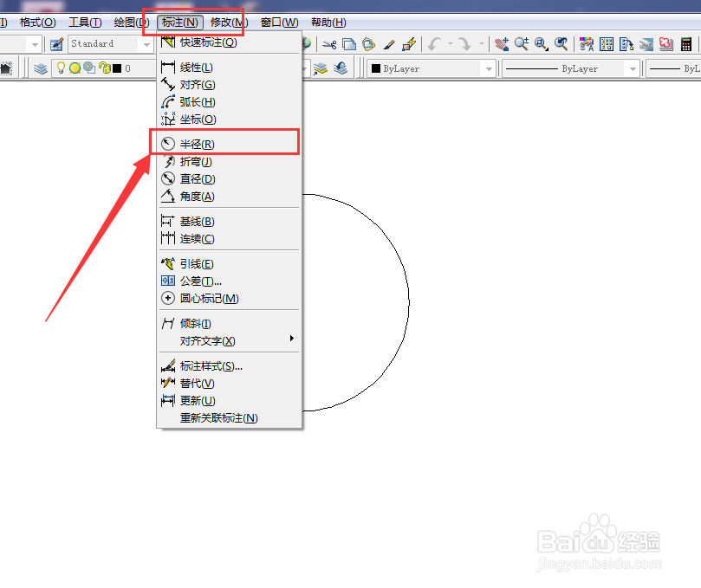Open the DesignCenter icon
Screen dimensions: 701x588
pos(607,44)
